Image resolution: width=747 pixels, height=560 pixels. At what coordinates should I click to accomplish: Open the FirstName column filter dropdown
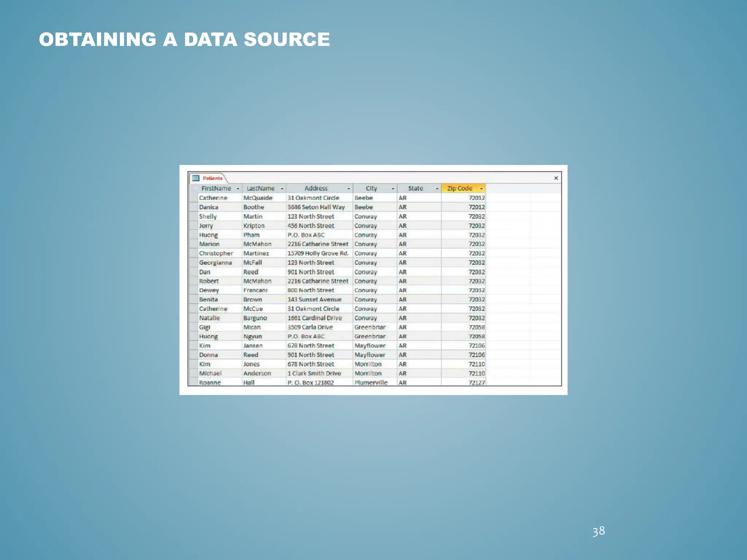click(x=238, y=188)
